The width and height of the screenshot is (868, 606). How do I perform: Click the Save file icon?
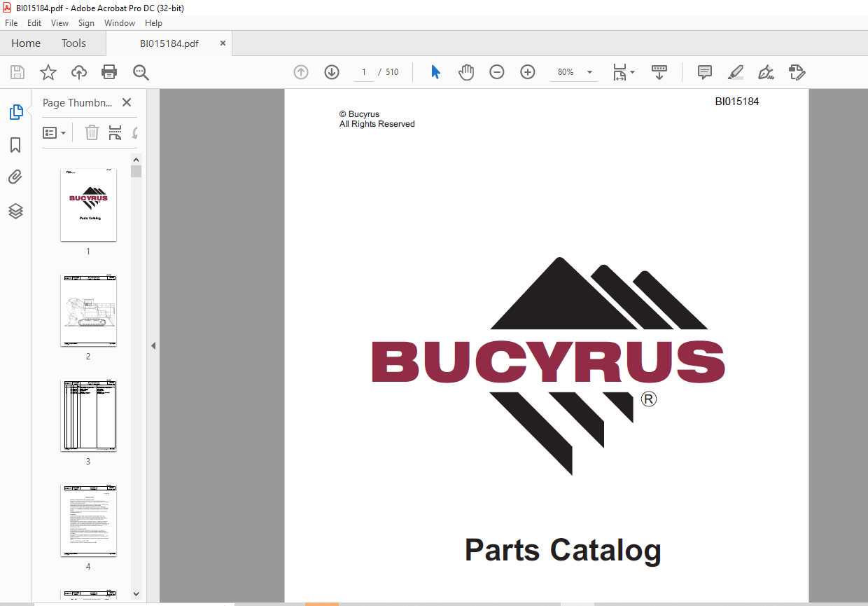[x=17, y=72]
